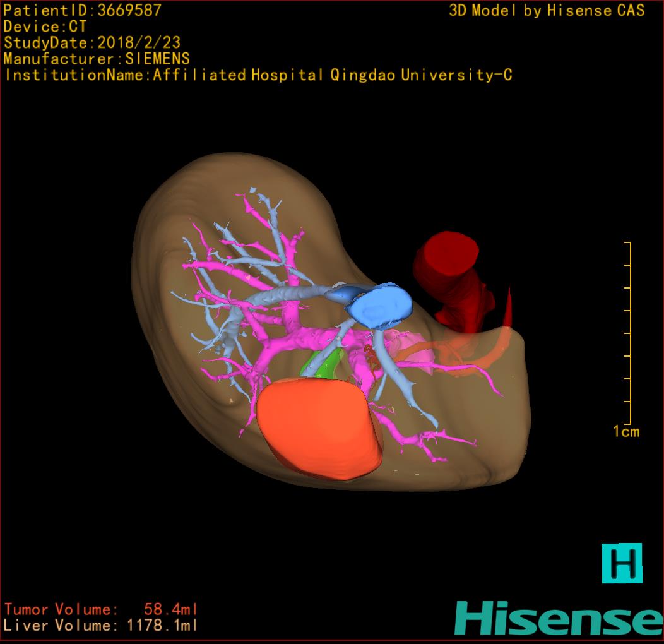This screenshot has height=644, width=664.
Task: Select the magenta portal vein trunk
Action: (295, 344)
